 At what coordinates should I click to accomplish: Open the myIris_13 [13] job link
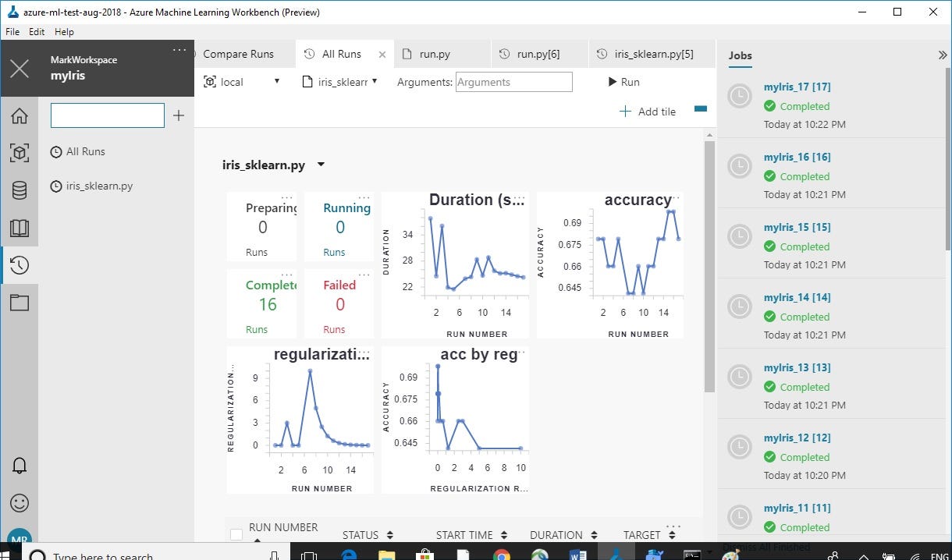pos(797,367)
